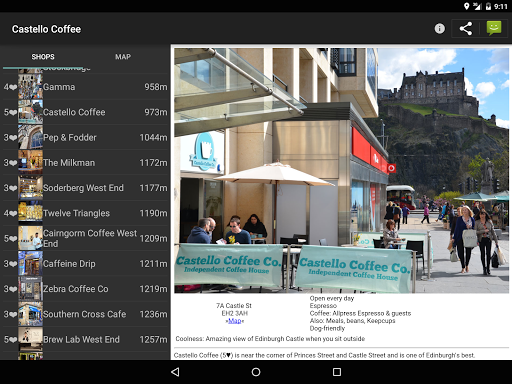The height and width of the screenshot is (384, 512).
Task: Tap the Android back navigation button
Action: pyautogui.click(x=175, y=372)
